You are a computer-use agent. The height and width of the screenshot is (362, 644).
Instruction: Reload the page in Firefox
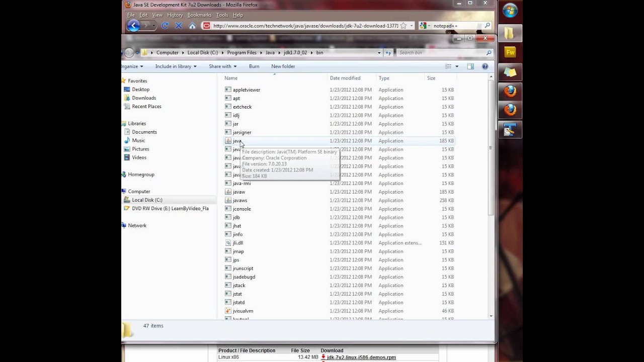[165, 26]
